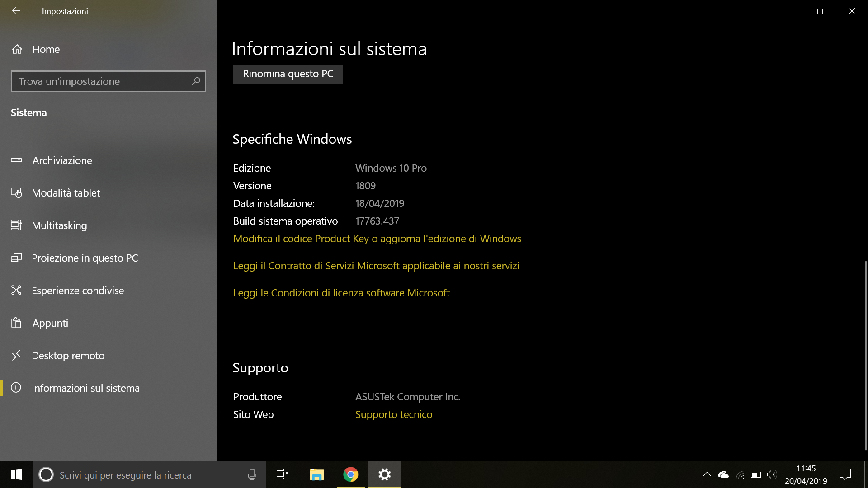Open the Wi-Fi network tray icon
Image resolution: width=868 pixels, height=488 pixels.
tap(740, 475)
